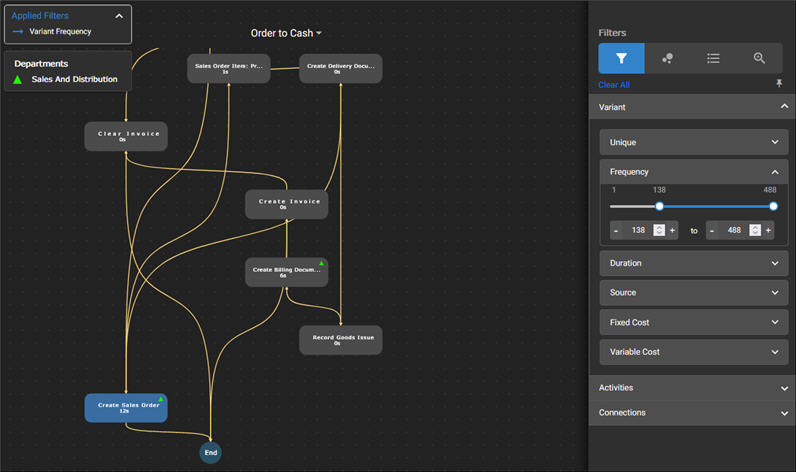
Task: Collapse the Applied Filters panel
Action: [x=120, y=16]
